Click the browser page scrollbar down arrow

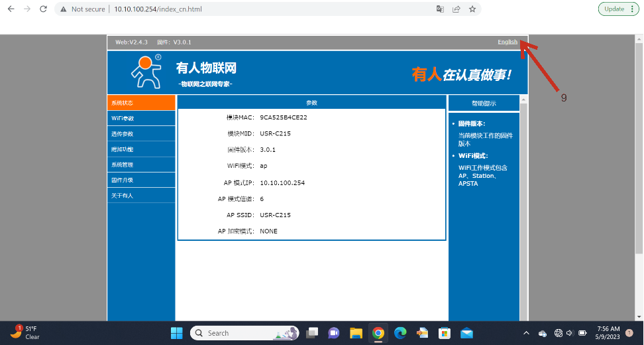(x=639, y=317)
